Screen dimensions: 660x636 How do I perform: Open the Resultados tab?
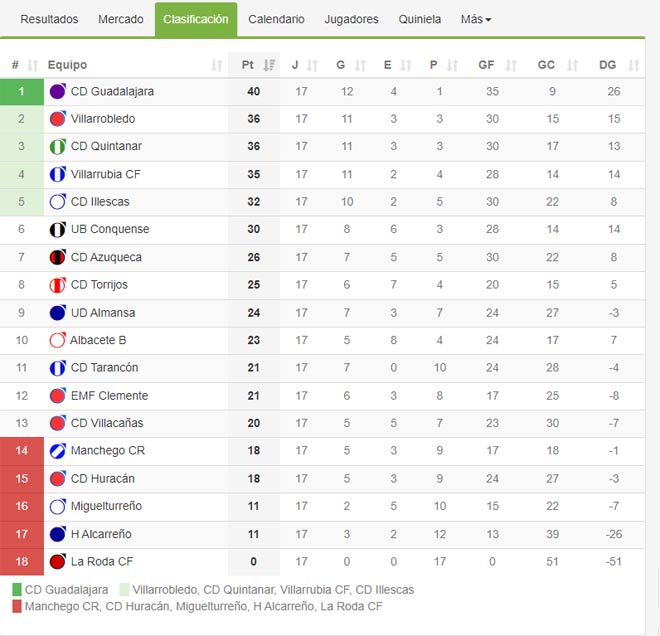[x=49, y=19]
